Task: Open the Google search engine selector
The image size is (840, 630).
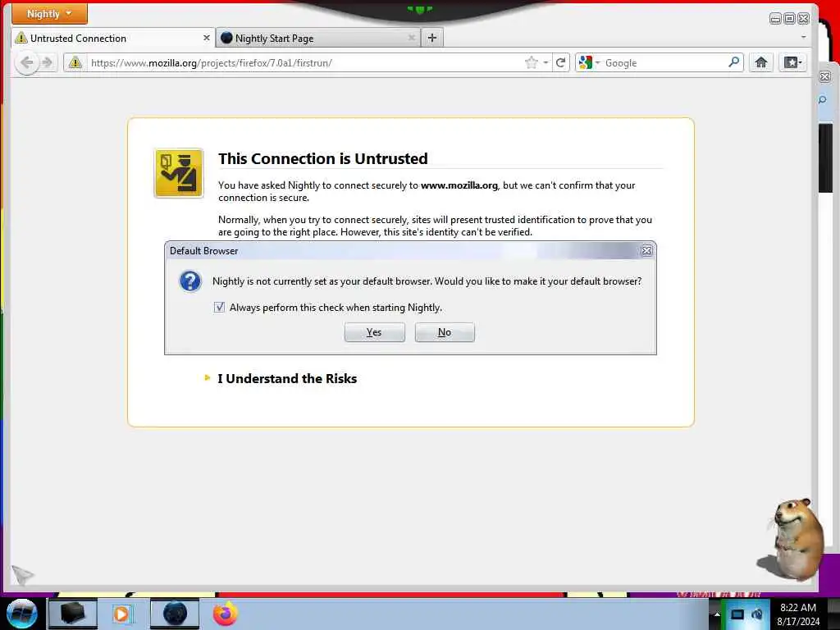Action: coord(589,62)
